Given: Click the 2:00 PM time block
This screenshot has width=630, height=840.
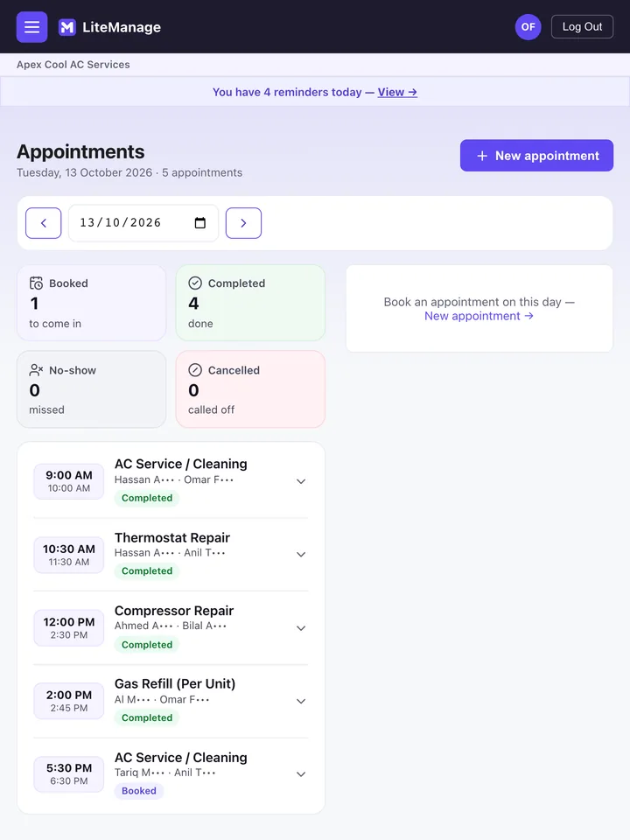Looking at the screenshot, I should point(68,701).
